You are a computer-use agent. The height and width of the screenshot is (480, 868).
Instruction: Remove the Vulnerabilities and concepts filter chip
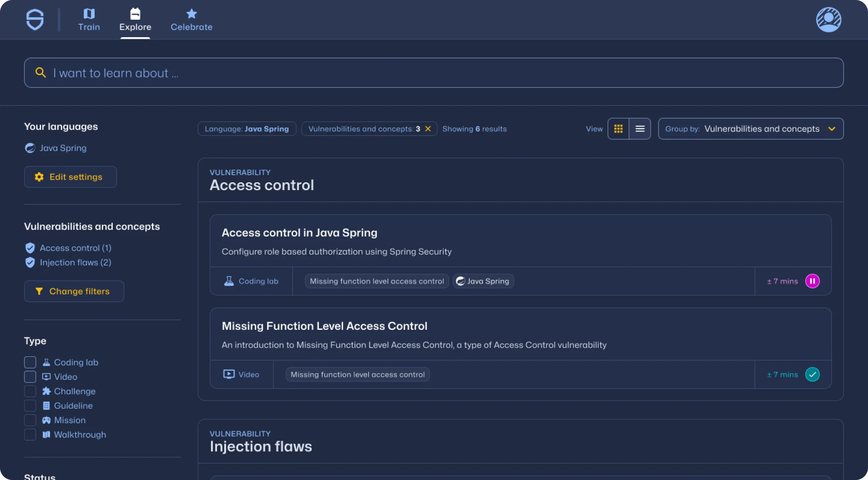click(428, 129)
